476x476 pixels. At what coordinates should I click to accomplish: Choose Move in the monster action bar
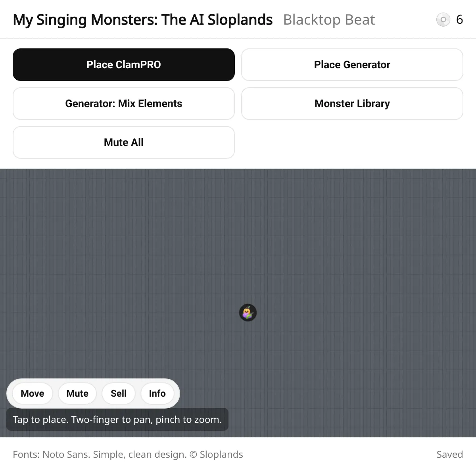pyautogui.click(x=33, y=393)
